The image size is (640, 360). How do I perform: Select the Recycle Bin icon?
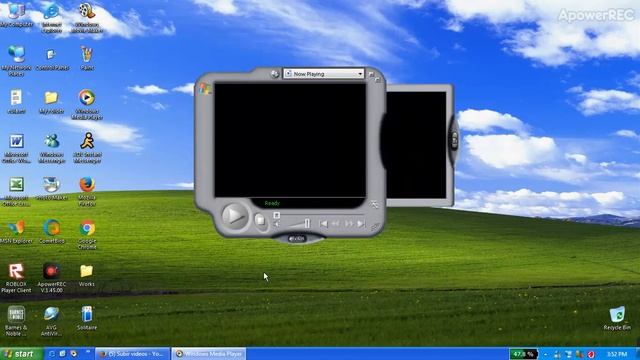(617, 318)
